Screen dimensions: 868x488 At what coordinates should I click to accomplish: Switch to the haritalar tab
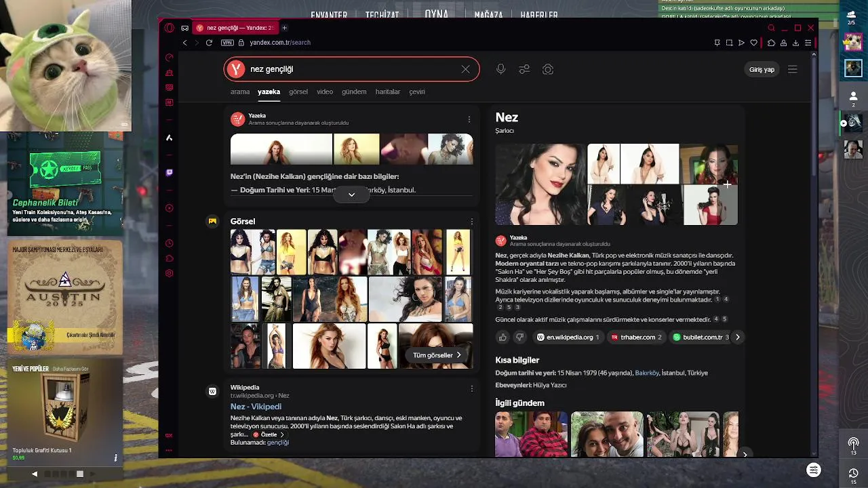click(x=388, y=91)
